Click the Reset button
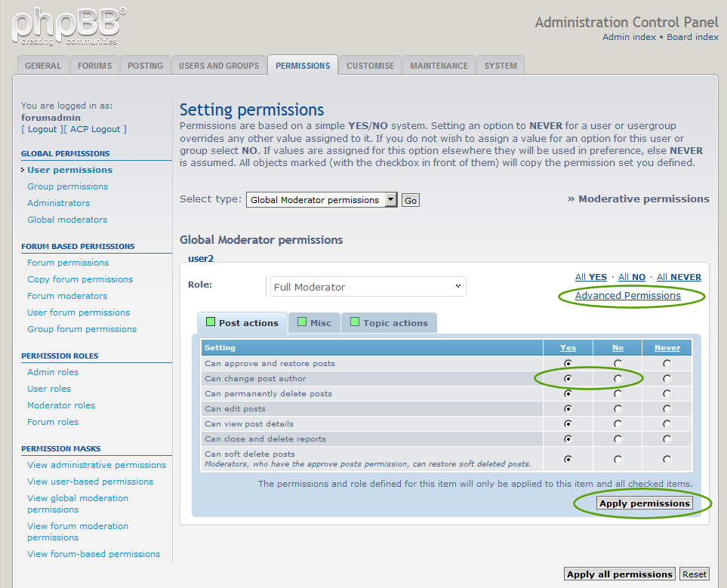 [695, 574]
